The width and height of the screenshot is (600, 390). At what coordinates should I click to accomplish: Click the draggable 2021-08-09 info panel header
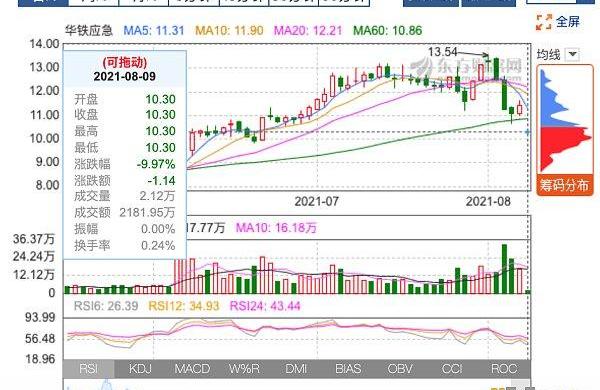coord(125,69)
